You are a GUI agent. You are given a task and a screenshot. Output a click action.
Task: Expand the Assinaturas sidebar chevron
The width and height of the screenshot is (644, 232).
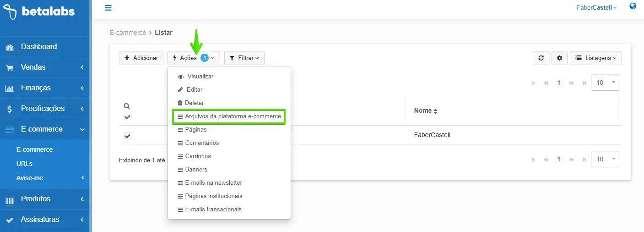[x=82, y=220]
